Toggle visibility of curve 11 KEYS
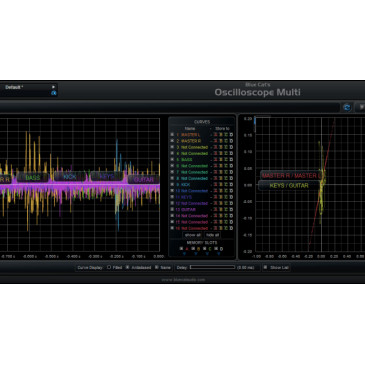The height and width of the screenshot is (365, 365). [x=172, y=197]
